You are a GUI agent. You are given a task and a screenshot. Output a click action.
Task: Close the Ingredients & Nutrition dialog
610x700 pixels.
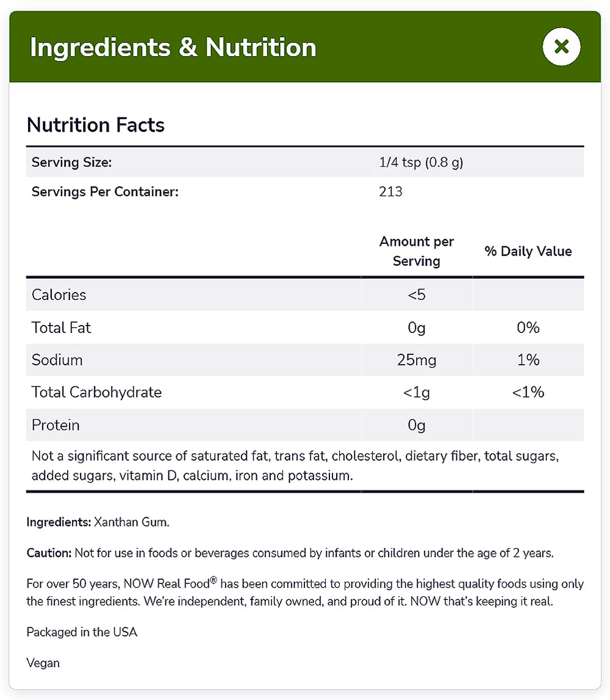coord(561,46)
